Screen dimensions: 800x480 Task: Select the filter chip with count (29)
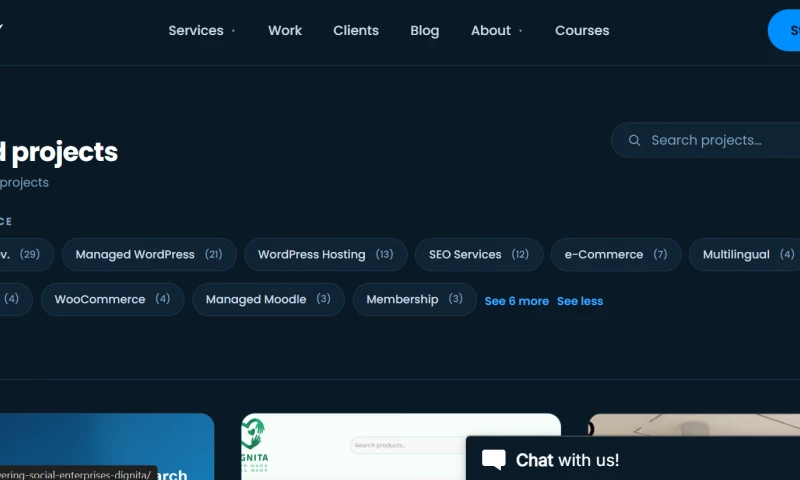(26, 255)
